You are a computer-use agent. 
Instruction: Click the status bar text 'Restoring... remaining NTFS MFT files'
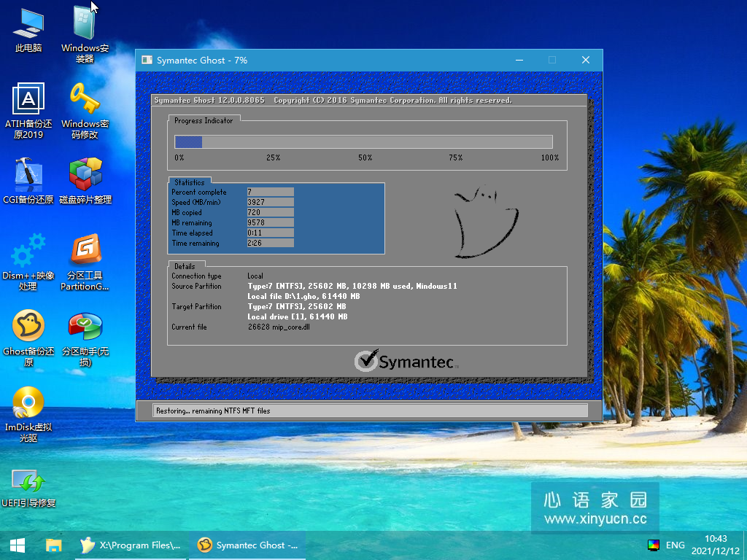[213, 411]
